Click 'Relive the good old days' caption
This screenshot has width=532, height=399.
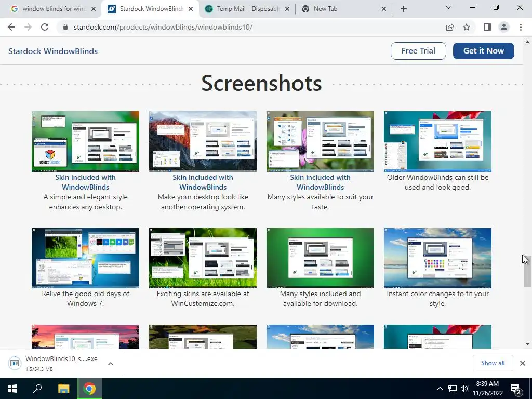coord(86,299)
